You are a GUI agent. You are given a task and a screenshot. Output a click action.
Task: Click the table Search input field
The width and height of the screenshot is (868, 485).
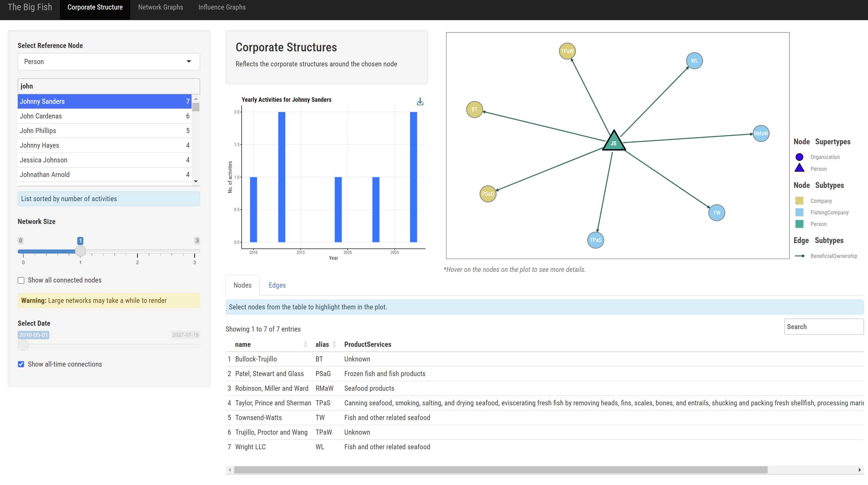[823, 326]
